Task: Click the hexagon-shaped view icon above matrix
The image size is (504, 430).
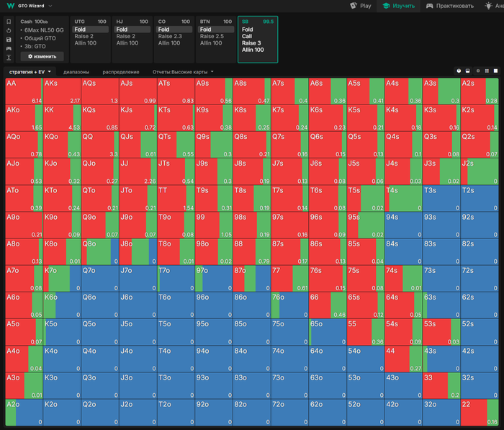Action: [459, 71]
